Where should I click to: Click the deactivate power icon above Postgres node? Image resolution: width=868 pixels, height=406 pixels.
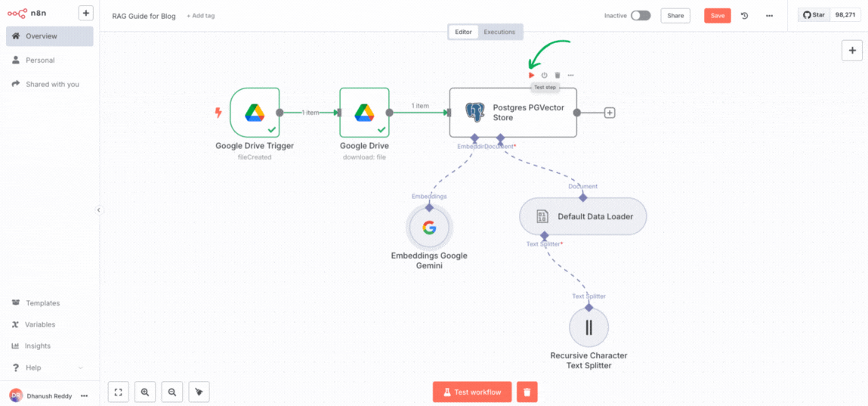click(544, 75)
